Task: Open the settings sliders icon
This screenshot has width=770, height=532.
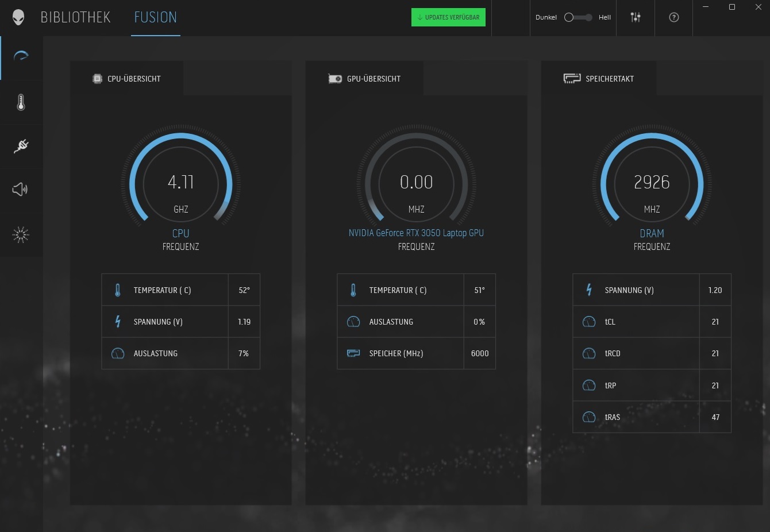Action: click(636, 17)
